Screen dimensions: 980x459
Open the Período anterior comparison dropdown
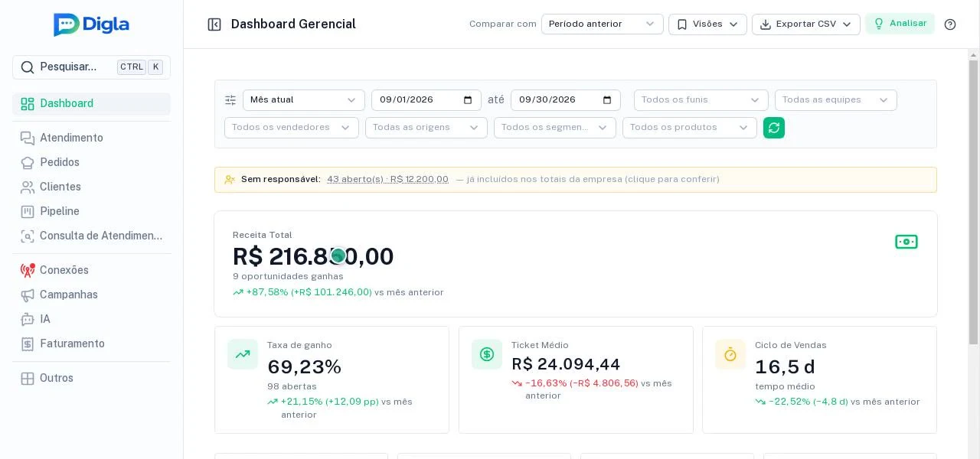click(603, 24)
